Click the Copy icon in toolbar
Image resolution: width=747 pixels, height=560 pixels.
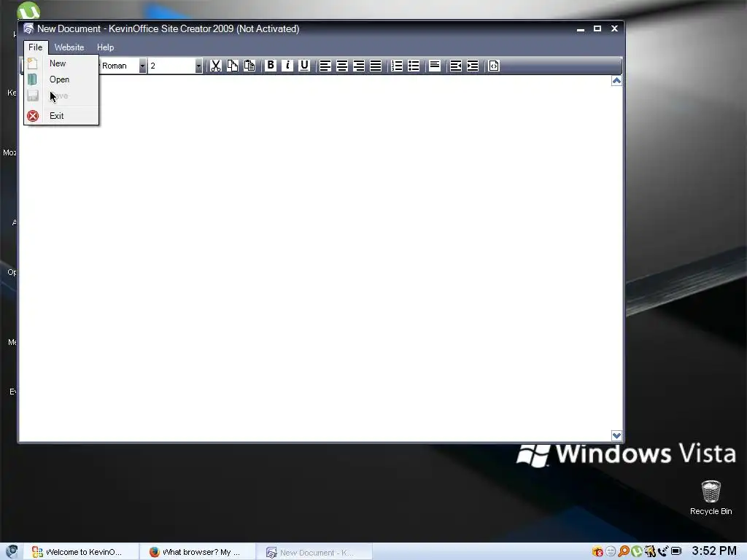(x=233, y=66)
